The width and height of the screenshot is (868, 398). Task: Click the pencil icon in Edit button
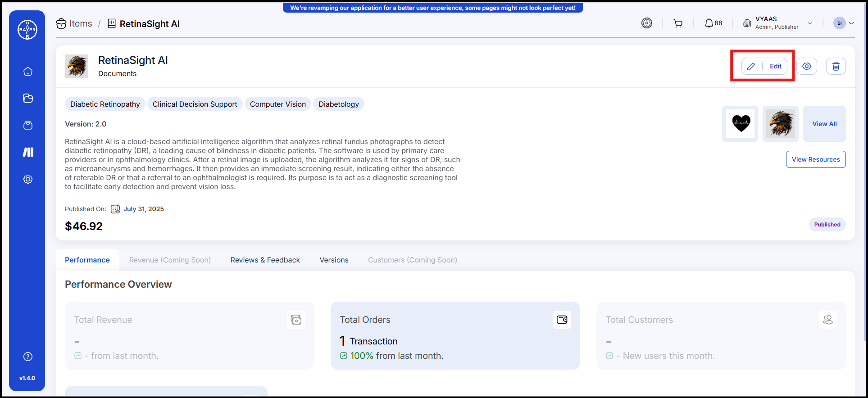751,66
